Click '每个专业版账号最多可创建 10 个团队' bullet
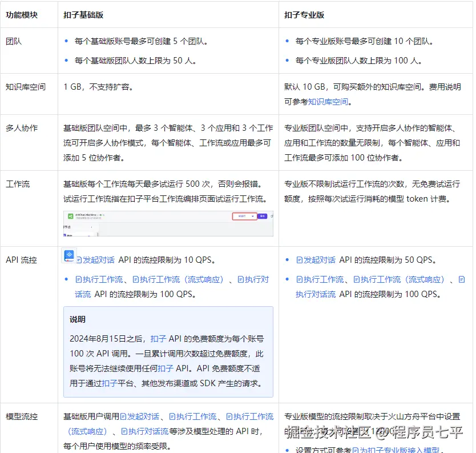476x453 pixels. tap(364, 41)
